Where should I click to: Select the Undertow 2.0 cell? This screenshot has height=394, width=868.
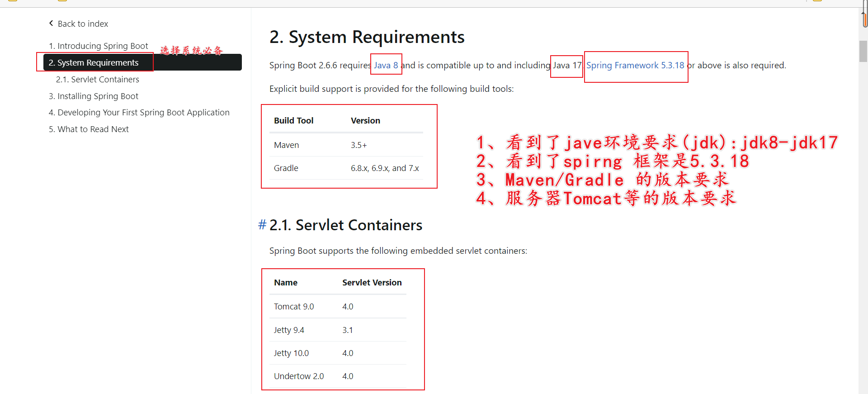pyautogui.click(x=299, y=376)
